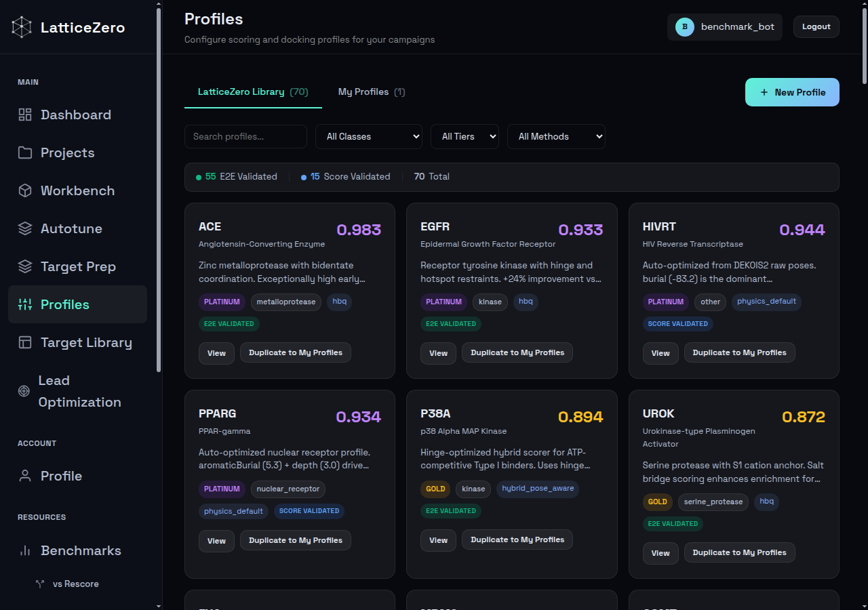Screen dimensions: 868x610
Task: Click the E2E VALIDATED badge on EGFR
Action: [451, 324]
